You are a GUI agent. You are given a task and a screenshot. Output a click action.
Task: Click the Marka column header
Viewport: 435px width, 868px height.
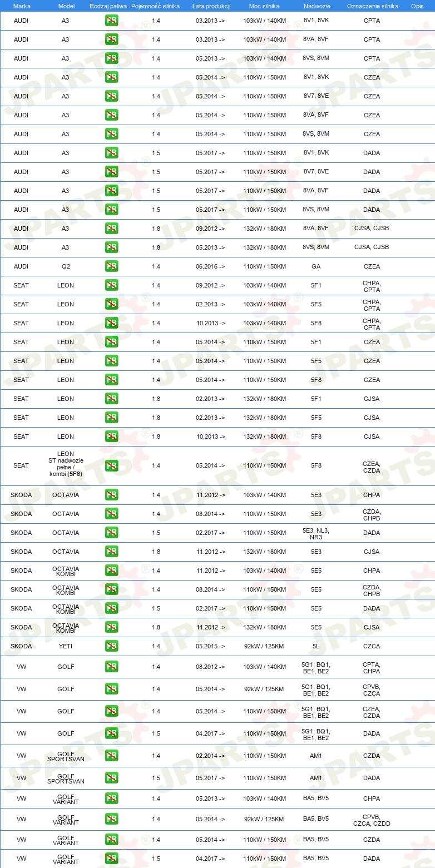pos(22,6)
